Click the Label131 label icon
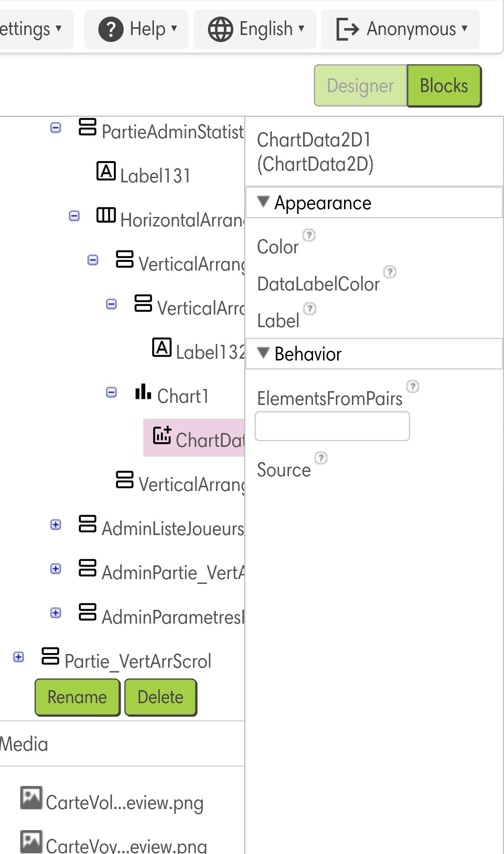The height and width of the screenshot is (854, 504). [x=106, y=171]
